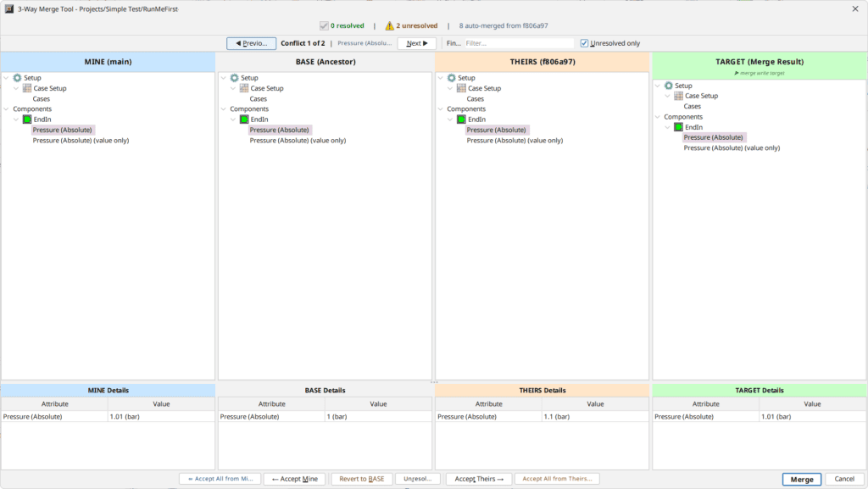Image resolution: width=868 pixels, height=489 pixels.
Task: Collapse the Components node in MINE tree
Action: [6, 109]
